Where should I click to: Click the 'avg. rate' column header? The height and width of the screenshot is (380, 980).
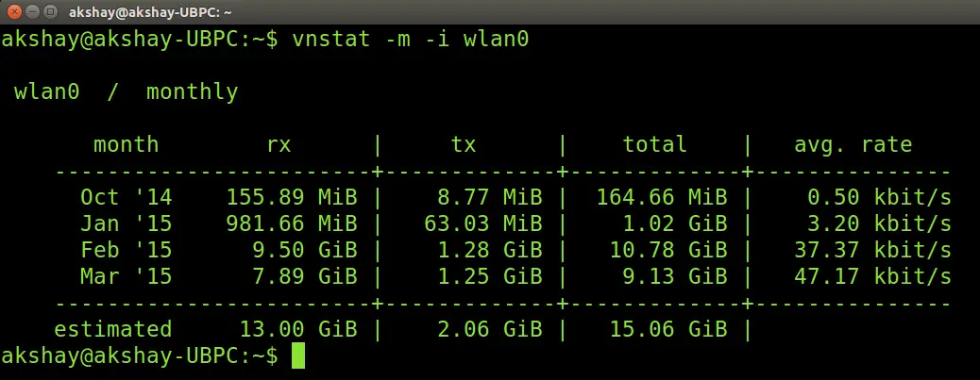(853, 145)
